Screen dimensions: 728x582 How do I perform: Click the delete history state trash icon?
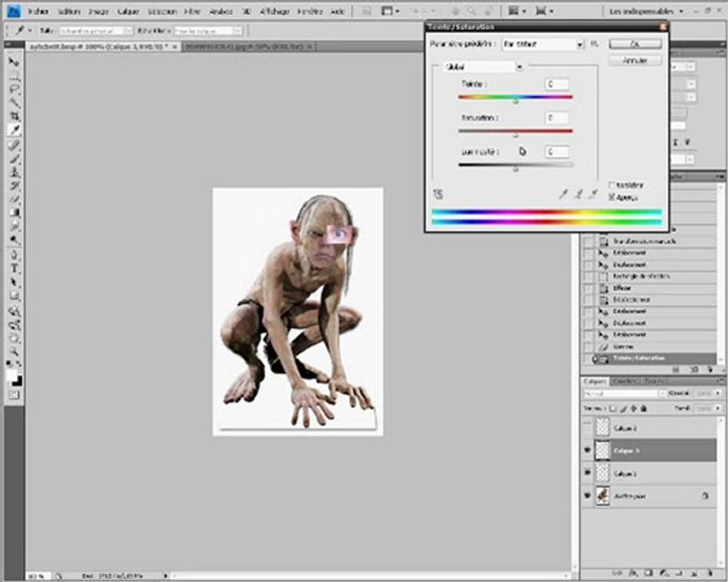709,369
